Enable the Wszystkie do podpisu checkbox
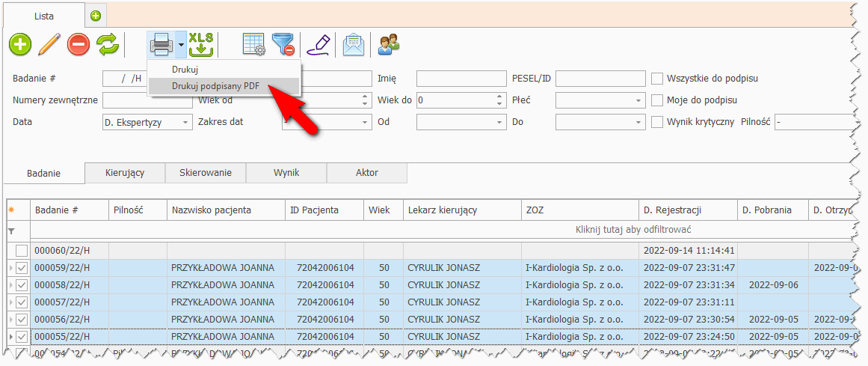 658,79
